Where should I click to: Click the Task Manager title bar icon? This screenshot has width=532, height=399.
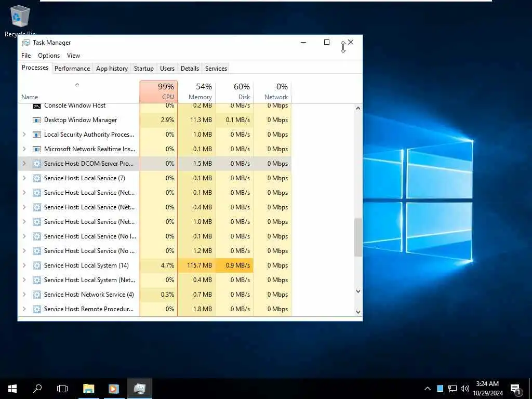point(26,43)
